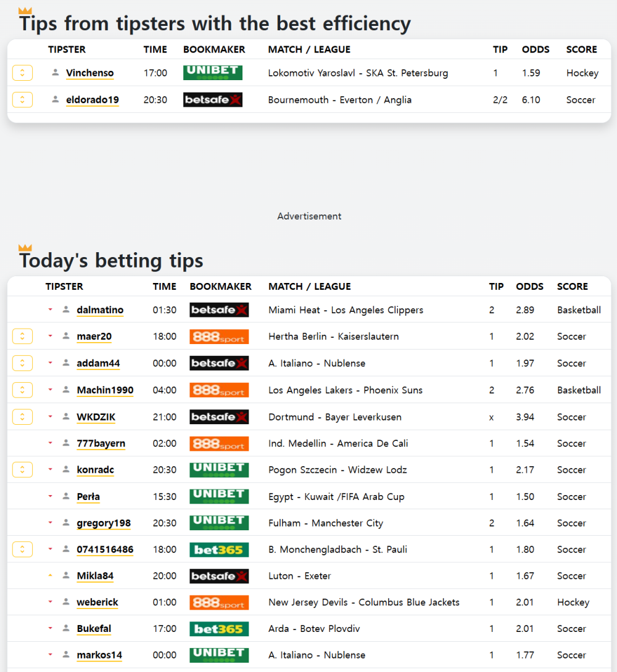Visit Mikla84 tipster page
Viewport: 617px width, 672px height.
[95, 576]
